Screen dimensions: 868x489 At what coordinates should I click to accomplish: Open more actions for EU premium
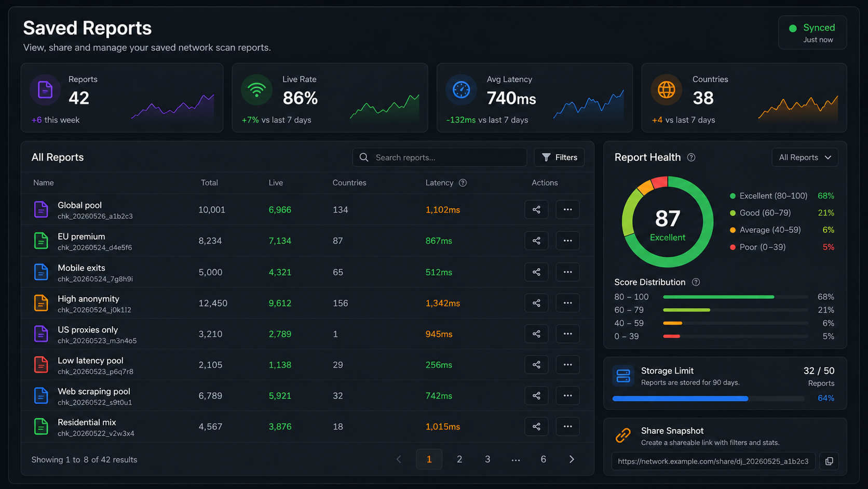(567, 241)
